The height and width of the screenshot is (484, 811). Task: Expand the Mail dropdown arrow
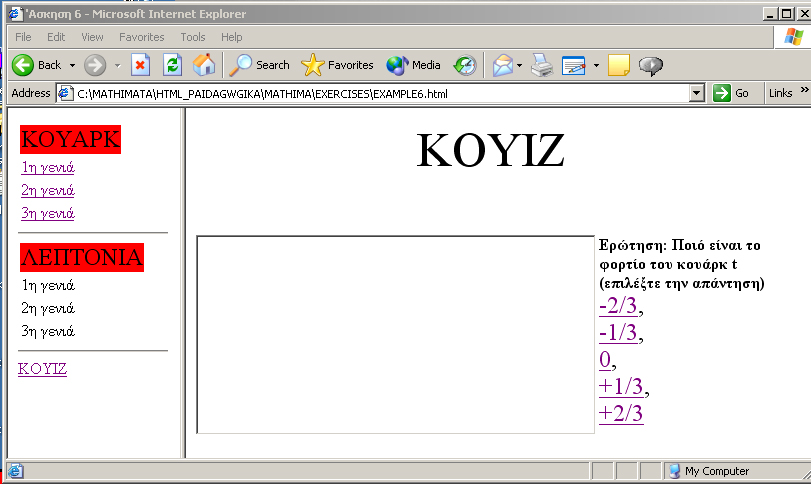519,65
